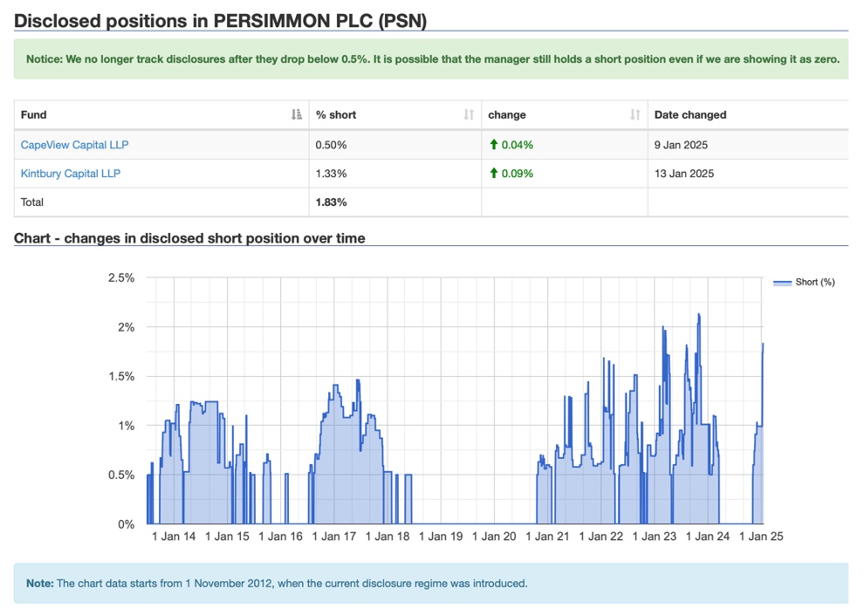Click x-axis label 1 Jan 24
Screen dimensions: 866x616
[708, 536]
